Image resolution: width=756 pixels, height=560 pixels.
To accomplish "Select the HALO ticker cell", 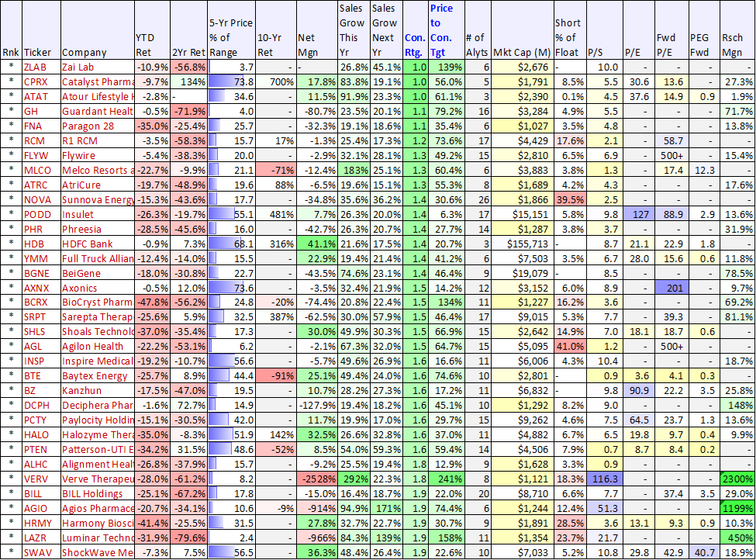I will 41,435.
